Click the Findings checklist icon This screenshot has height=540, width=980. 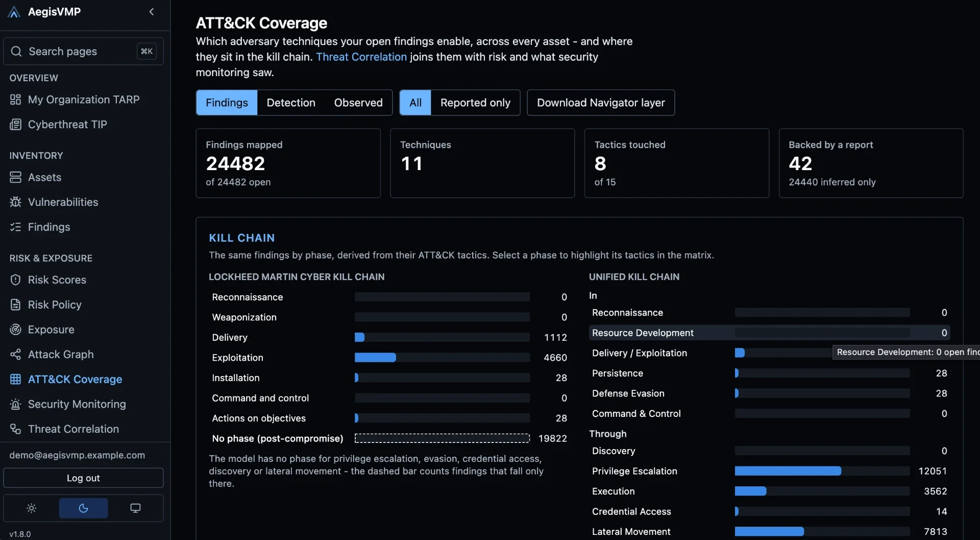(15, 227)
